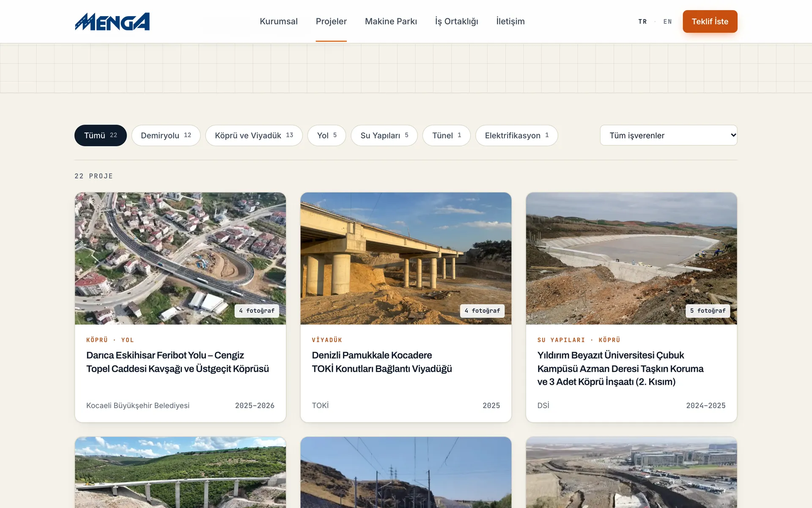The image size is (812, 508).
Task: Select the TR language option
Action: pos(642,22)
